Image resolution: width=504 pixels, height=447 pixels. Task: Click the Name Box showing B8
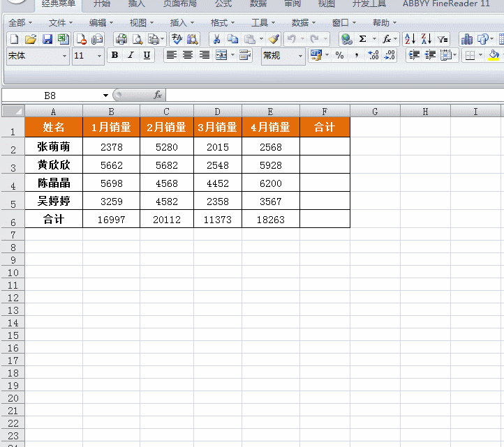pyautogui.click(x=50, y=96)
